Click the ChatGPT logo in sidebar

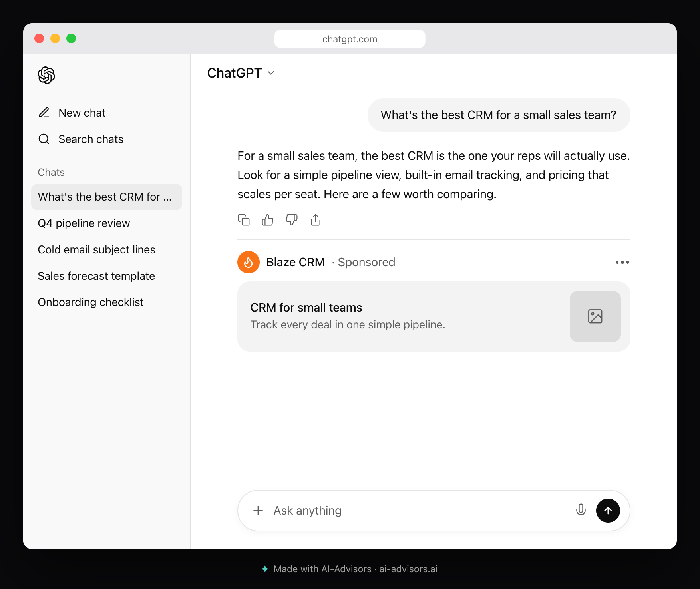tap(46, 75)
